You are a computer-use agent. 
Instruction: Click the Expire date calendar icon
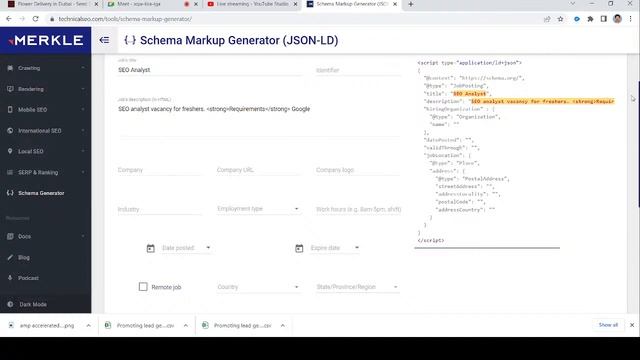click(299, 248)
